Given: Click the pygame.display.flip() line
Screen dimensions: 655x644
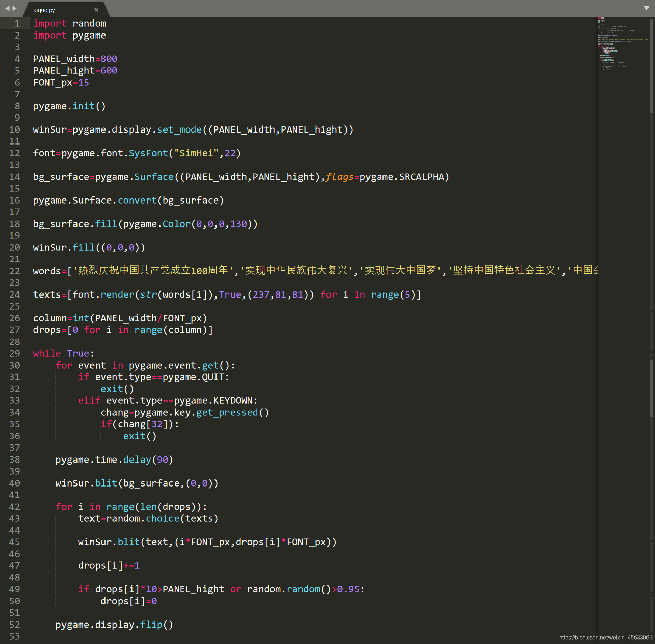Looking at the screenshot, I should click(114, 625).
